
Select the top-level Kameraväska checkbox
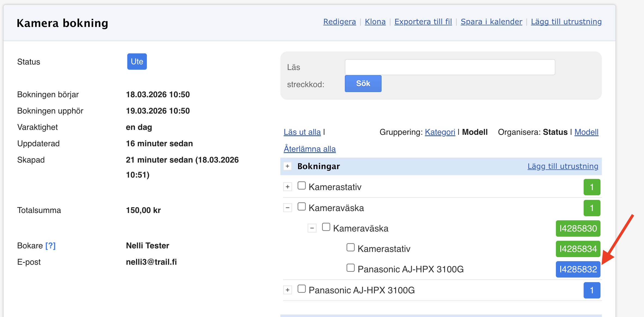coord(302,207)
